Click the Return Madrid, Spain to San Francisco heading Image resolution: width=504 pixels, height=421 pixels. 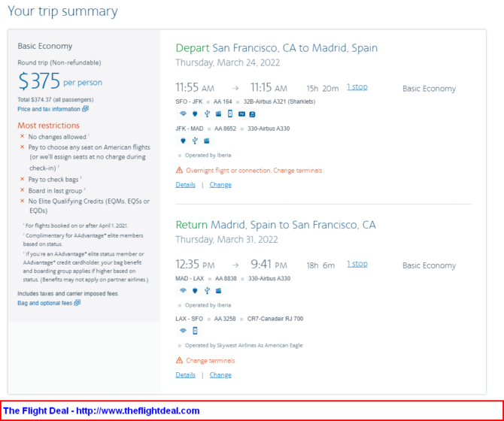[x=275, y=225]
